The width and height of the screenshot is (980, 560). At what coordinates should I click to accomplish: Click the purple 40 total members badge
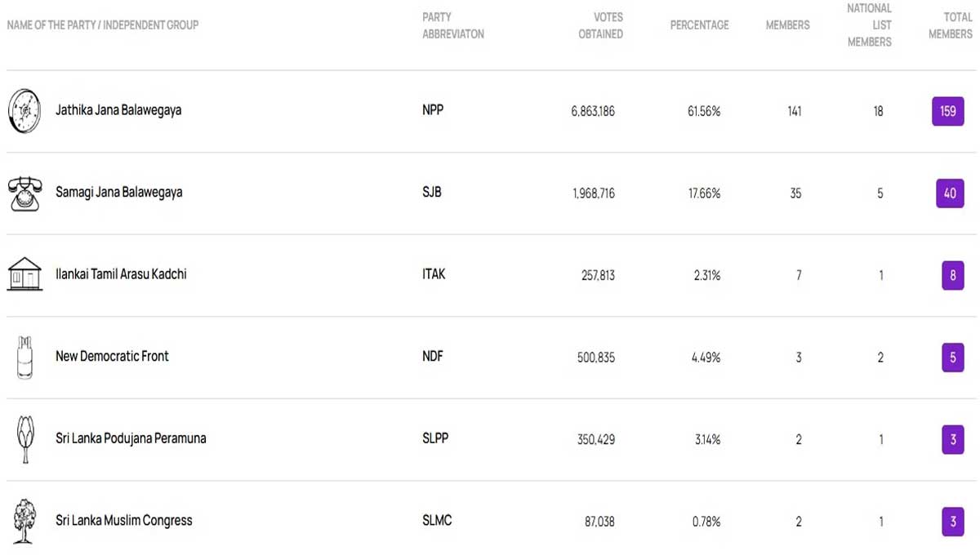(950, 193)
